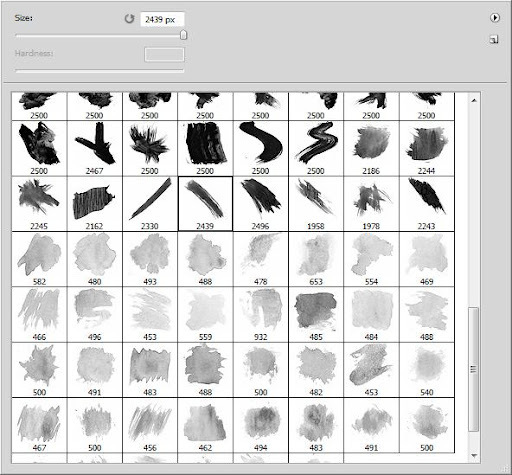The image size is (512, 475).
Task: Select the dark wash brush labeled 485
Action: [x=316, y=314]
